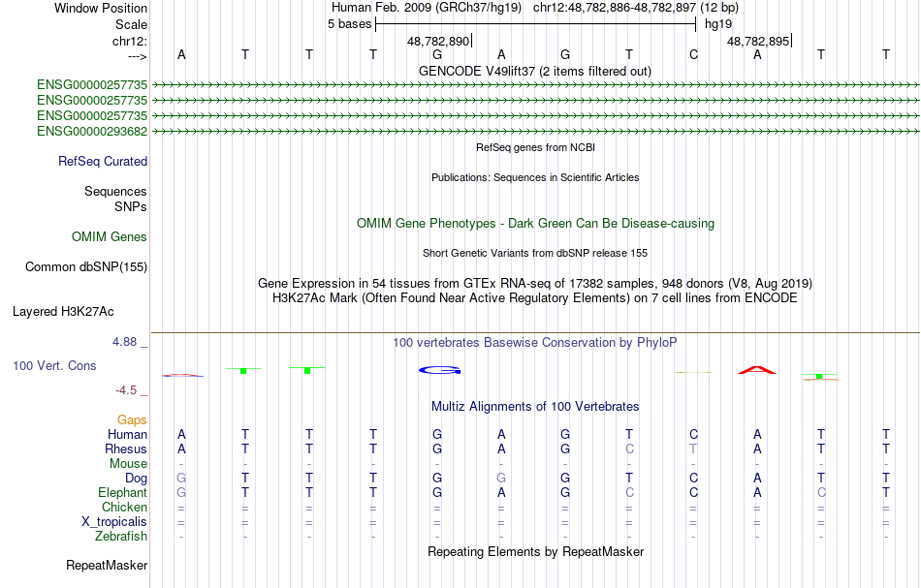This screenshot has height=588, width=921.
Task: Click the Human Feb. 2009 (GRCh37/hg19) assembly text
Action: 427,8
